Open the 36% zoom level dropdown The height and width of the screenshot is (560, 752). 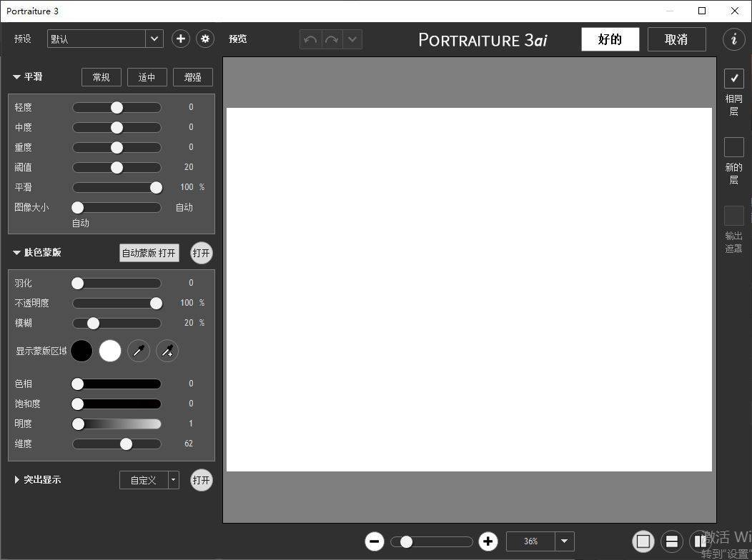pyautogui.click(x=565, y=541)
